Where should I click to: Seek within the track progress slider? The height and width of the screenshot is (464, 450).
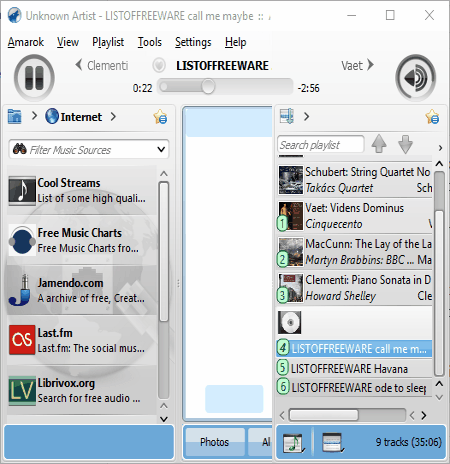tap(225, 87)
